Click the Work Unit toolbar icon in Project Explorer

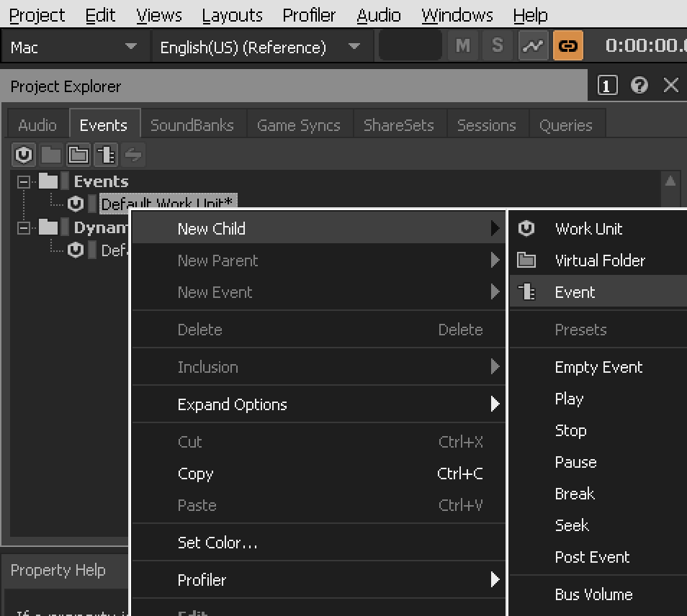click(x=24, y=155)
